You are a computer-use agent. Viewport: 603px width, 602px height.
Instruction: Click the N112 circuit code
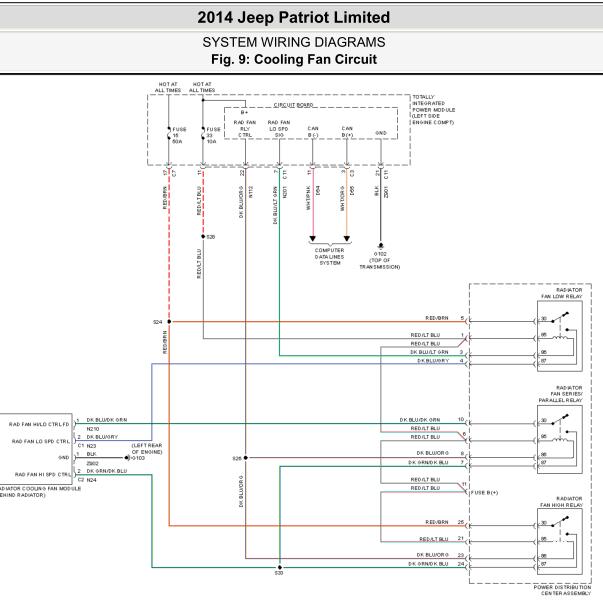point(251,192)
